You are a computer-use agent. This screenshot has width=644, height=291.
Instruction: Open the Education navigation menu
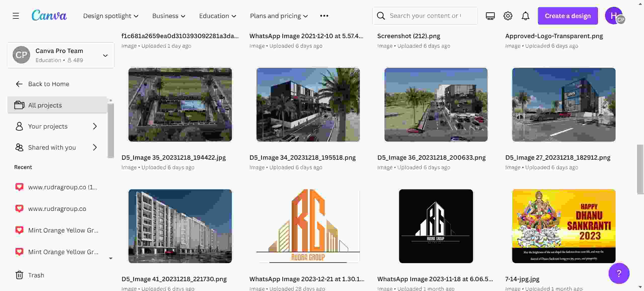click(218, 16)
